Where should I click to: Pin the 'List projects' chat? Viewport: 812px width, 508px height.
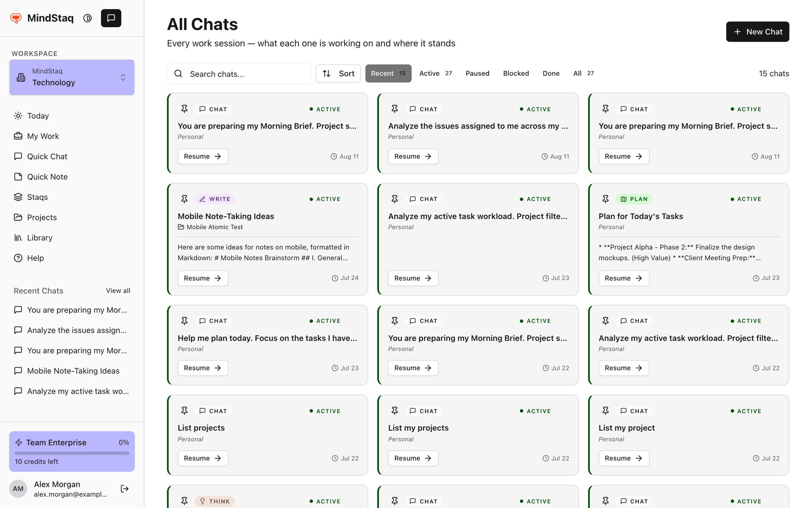coord(185,411)
